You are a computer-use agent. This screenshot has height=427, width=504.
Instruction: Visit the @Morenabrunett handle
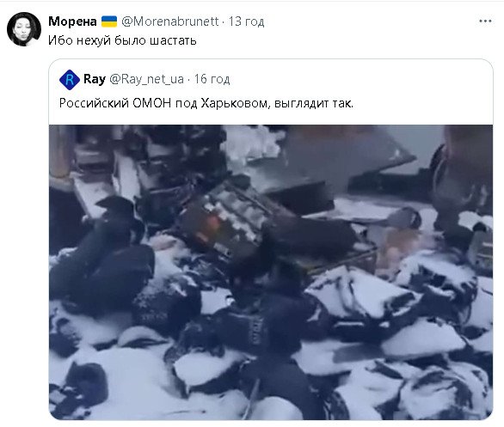point(170,21)
